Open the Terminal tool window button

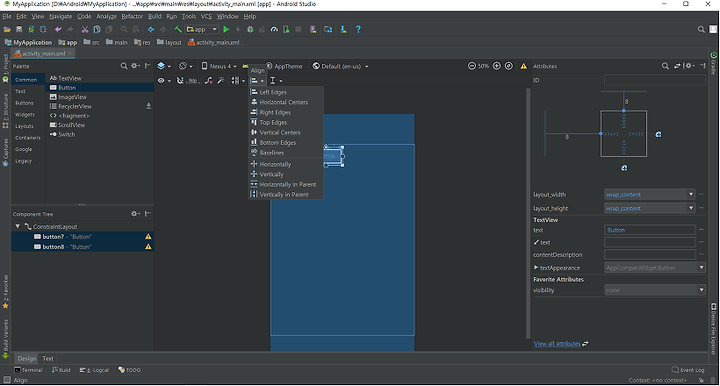(x=28, y=370)
